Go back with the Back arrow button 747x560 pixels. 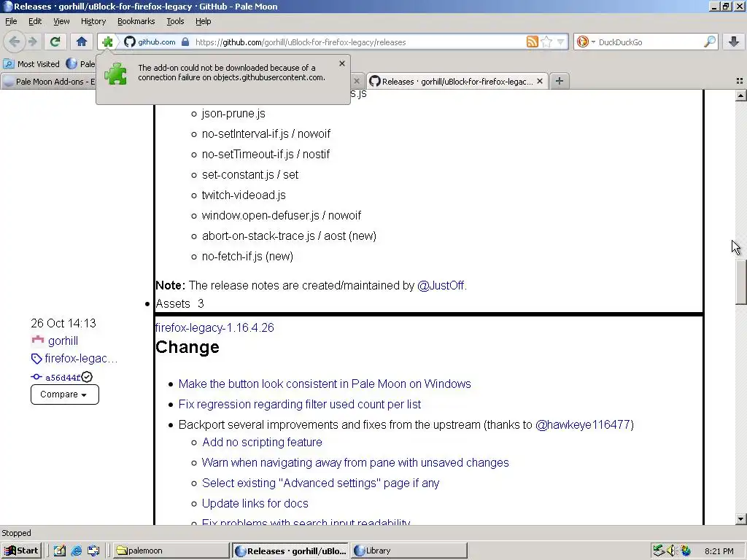(15, 42)
